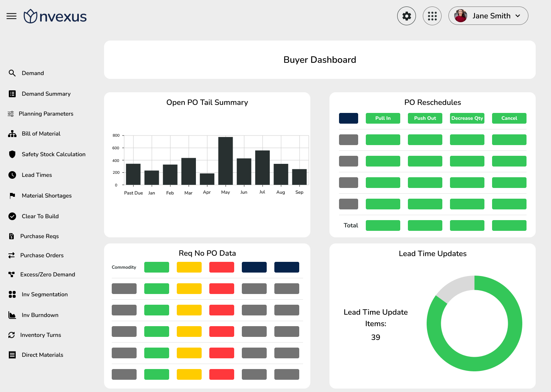551x392 pixels.
Task: Click the Demand Summary list icon
Action: point(12,94)
